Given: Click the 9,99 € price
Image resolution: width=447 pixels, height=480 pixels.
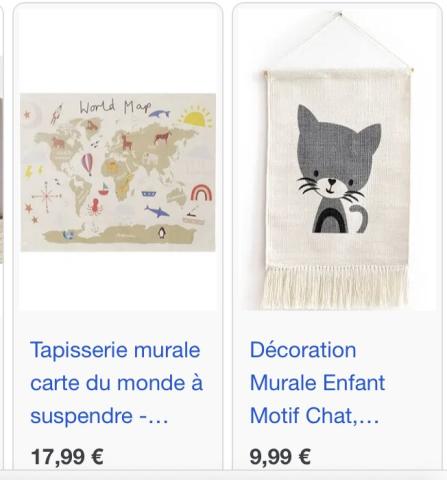Looking at the screenshot, I should (x=280, y=456).
